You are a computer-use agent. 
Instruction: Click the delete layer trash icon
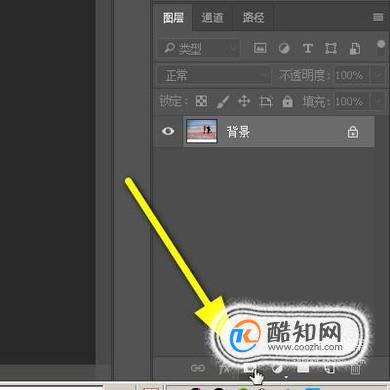click(355, 369)
